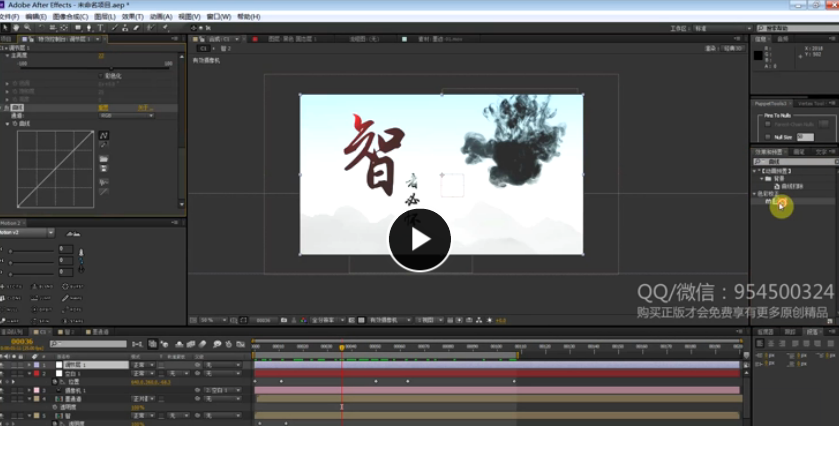The width and height of the screenshot is (839, 449).
Task: Open the Window (W) menu
Action: (219, 17)
